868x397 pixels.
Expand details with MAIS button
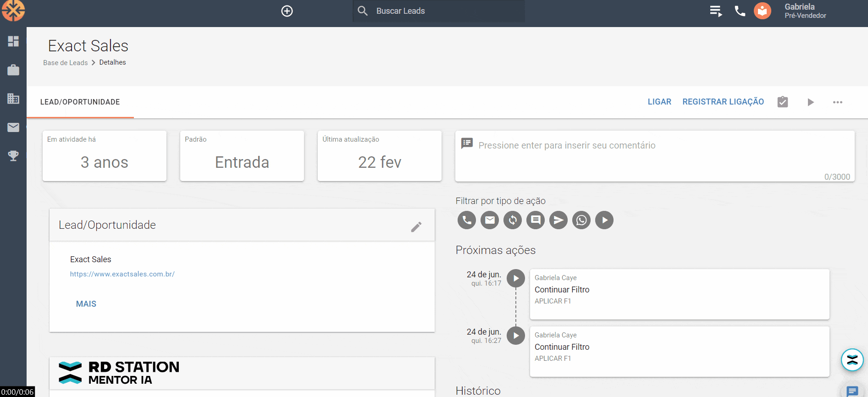[86, 304]
